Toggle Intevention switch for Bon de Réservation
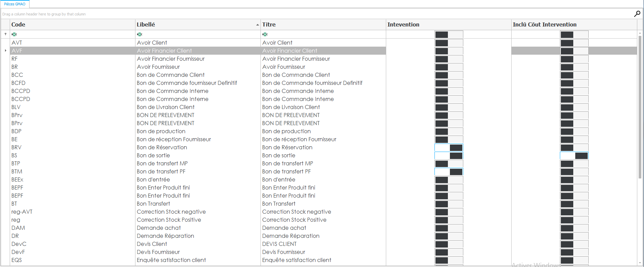This screenshot has height=267, width=644. coord(449,148)
